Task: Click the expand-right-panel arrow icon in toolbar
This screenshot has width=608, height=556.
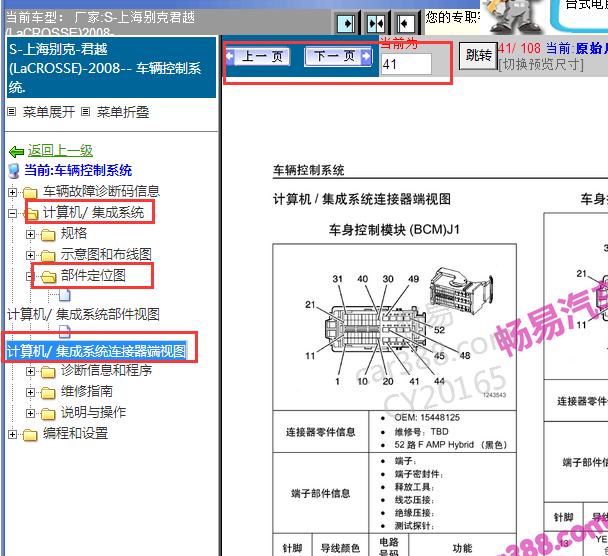Action: point(346,23)
